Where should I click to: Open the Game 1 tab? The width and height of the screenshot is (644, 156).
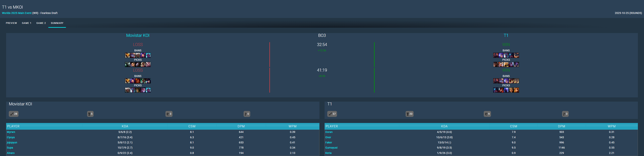26,23
